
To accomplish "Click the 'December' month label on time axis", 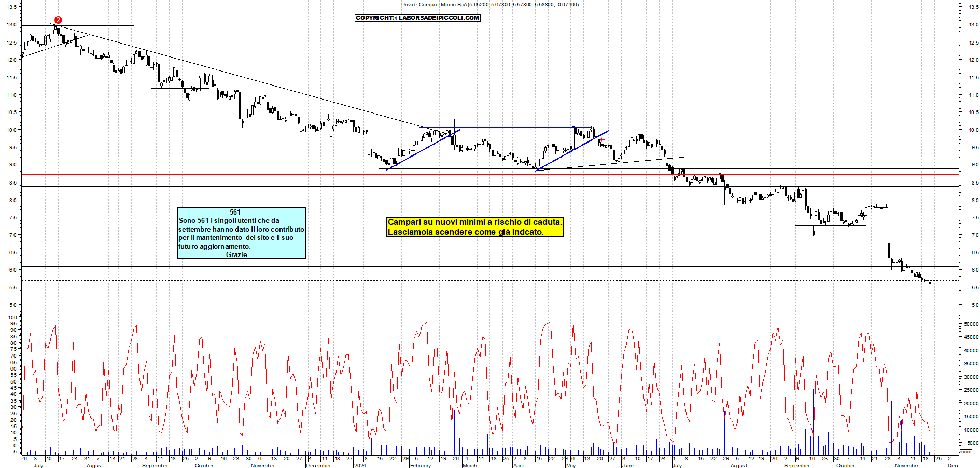I will tap(318, 465).
